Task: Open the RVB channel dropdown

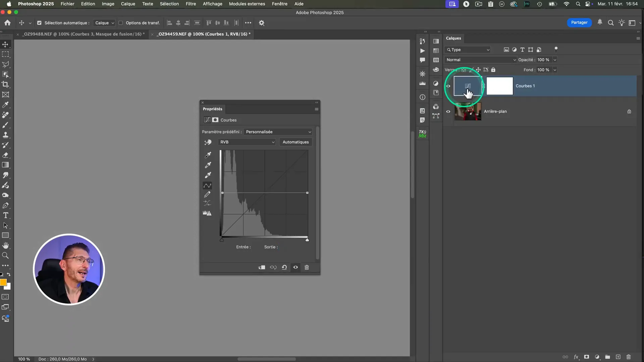Action: (x=247, y=142)
